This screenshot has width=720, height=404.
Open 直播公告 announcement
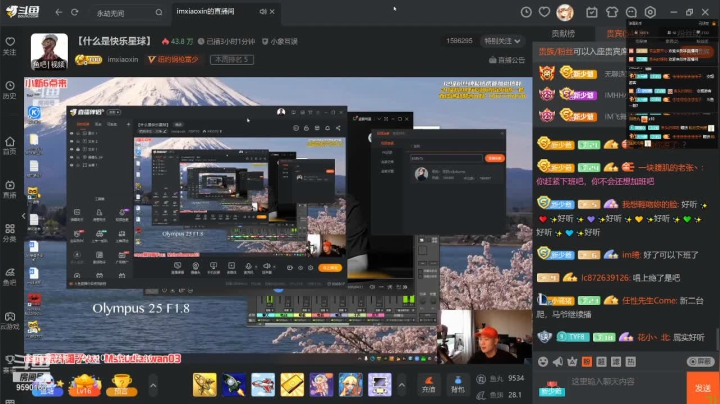pos(507,60)
